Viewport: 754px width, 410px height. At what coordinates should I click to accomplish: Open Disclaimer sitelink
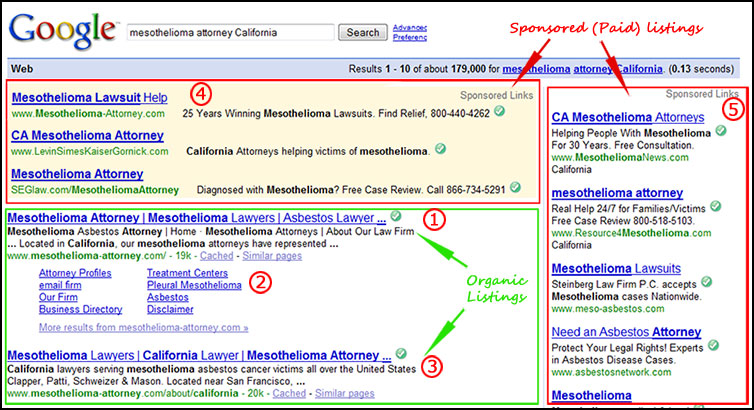pyautogui.click(x=170, y=309)
